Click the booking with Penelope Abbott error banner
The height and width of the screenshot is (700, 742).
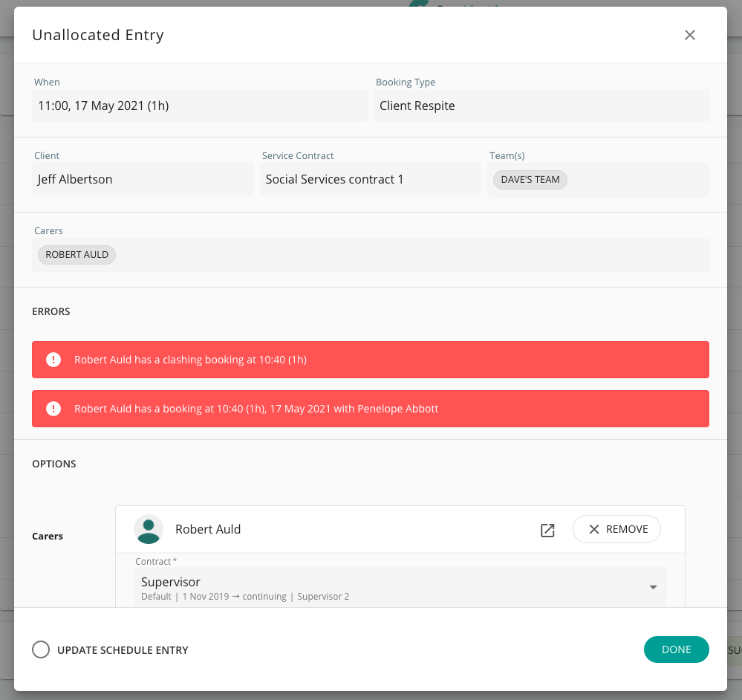click(370, 409)
